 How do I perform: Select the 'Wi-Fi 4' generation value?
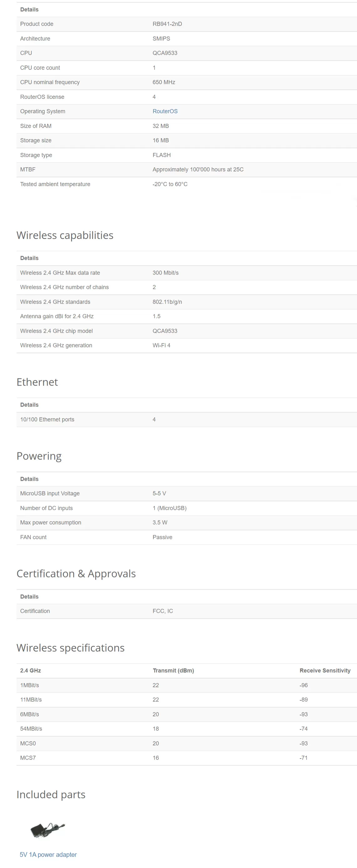[162, 345]
